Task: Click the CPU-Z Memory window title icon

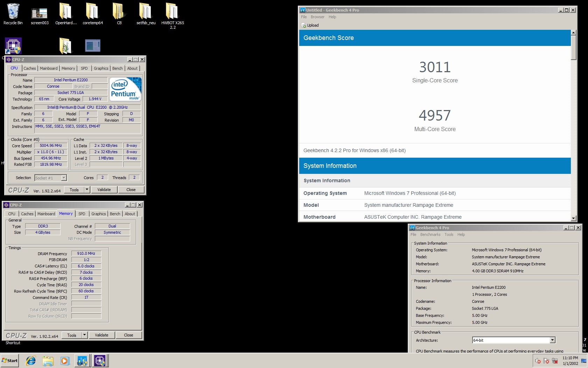Action: pyautogui.click(x=6, y=205)
